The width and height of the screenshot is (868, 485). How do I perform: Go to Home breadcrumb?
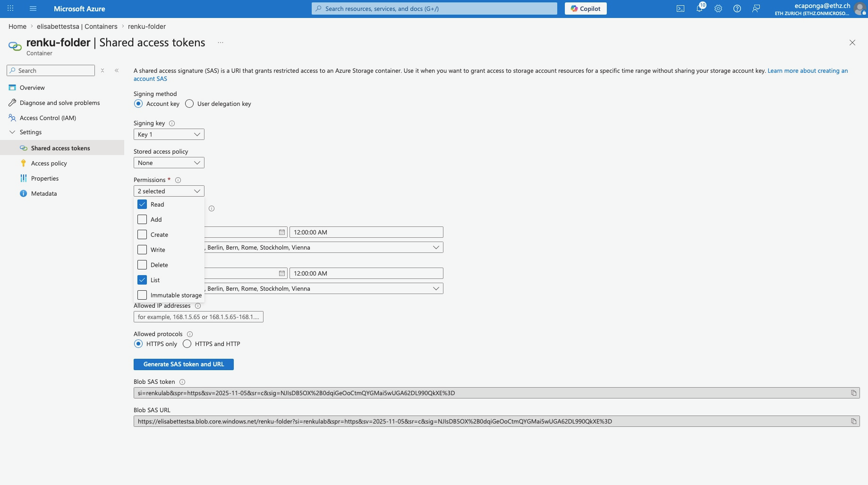[17, 26]
